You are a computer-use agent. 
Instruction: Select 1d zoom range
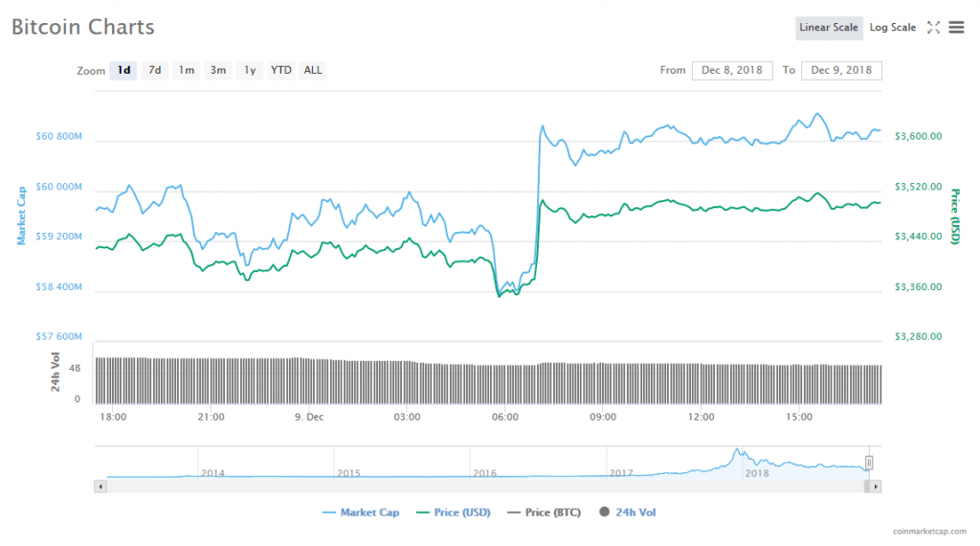(123, 70)
